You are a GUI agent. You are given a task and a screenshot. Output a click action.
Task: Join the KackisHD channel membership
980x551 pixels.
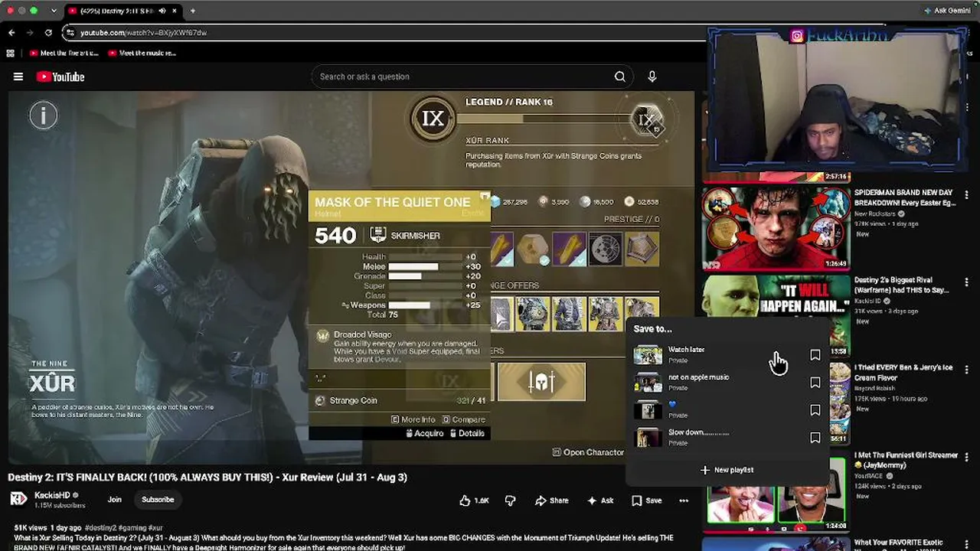point(114,500)
